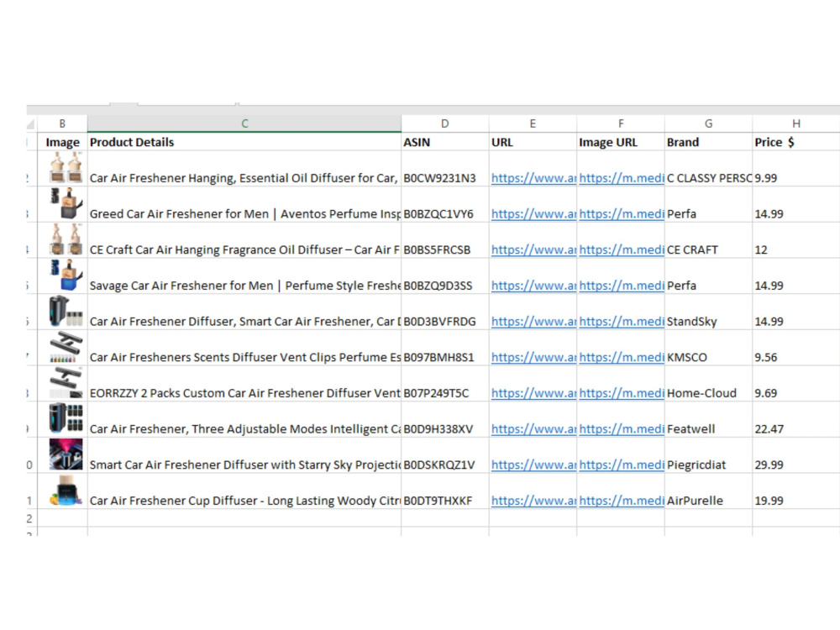Select column H header
The image size is (840, 630).
(796, 123)
